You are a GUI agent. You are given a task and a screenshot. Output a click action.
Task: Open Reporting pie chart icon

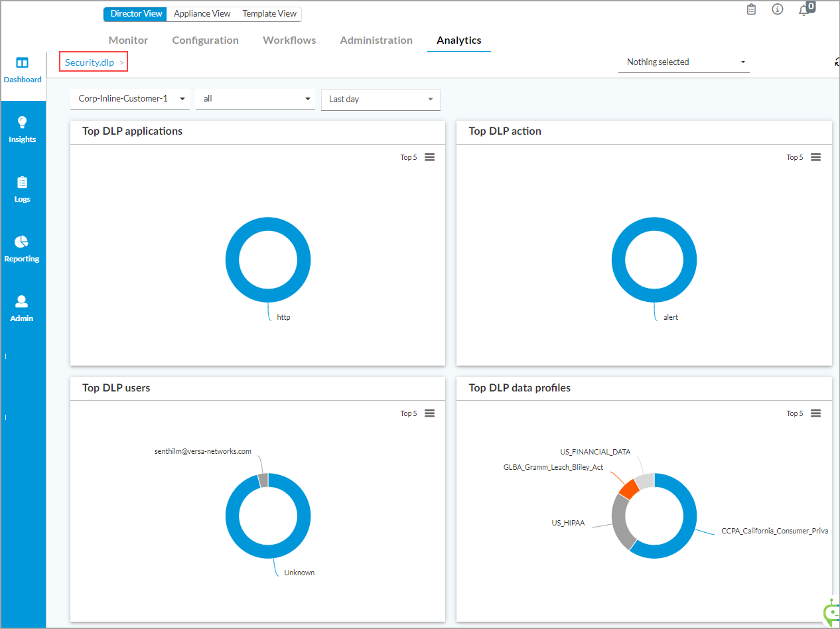22,242
